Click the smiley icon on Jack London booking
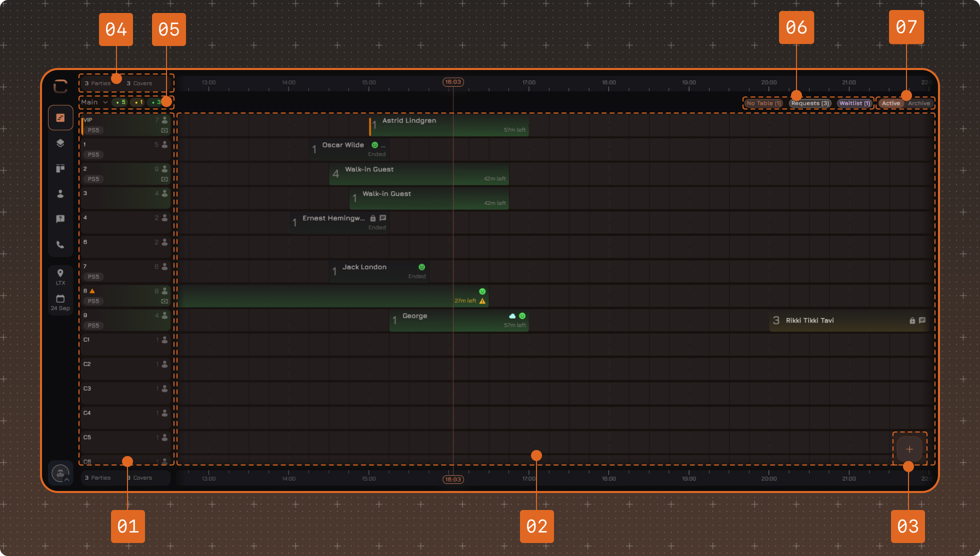 coord(422,267)
